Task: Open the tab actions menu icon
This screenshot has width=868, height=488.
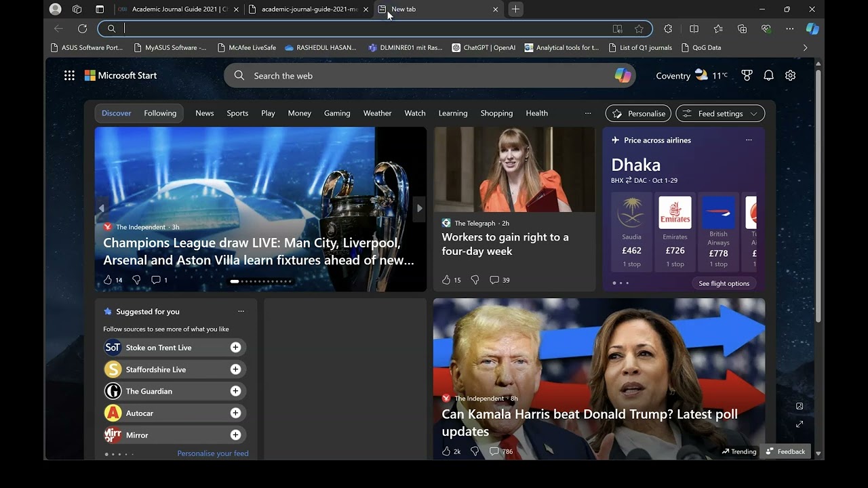Action: pos(100,9)
